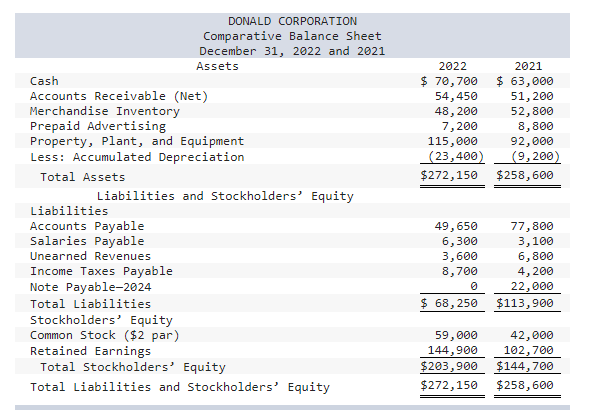604x416 pixels.
Task: Click the 'DONALD CORPORATION' title
Action: [292, 21]
